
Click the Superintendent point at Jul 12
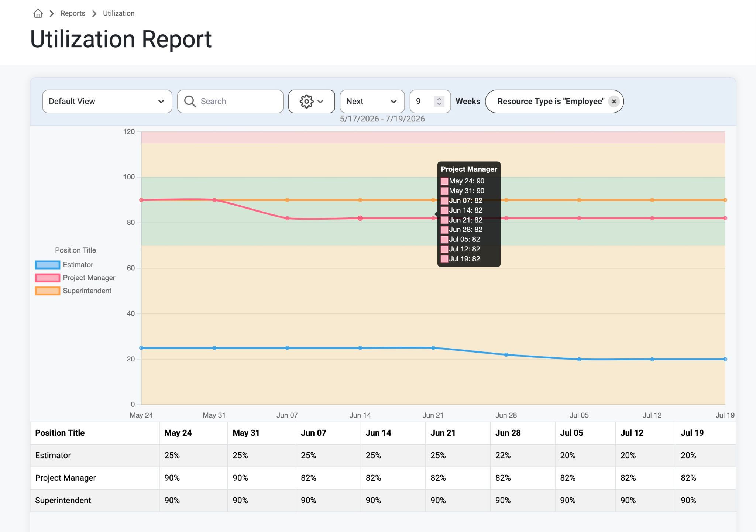(x=652, y=200)
